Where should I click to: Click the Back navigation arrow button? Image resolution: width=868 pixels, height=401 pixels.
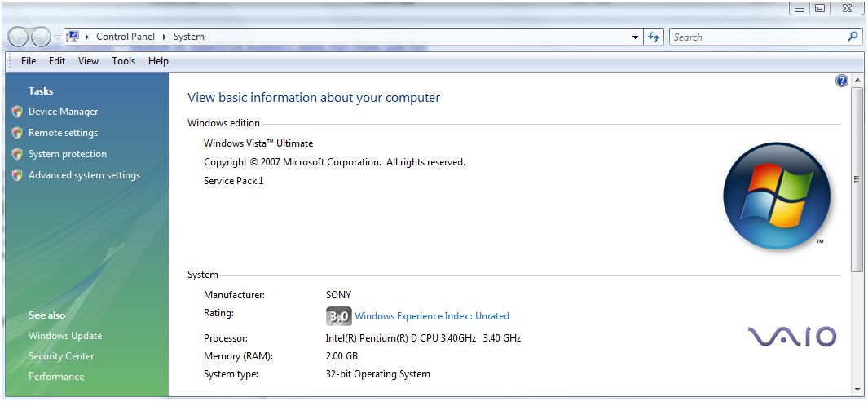click(18, 37)
